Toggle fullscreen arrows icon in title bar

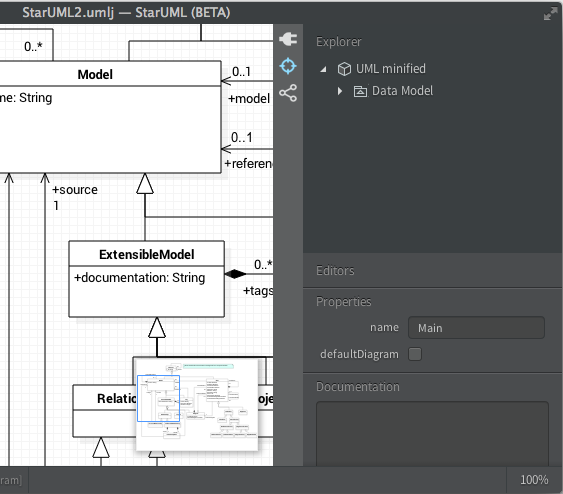click(x=550, y=14)
